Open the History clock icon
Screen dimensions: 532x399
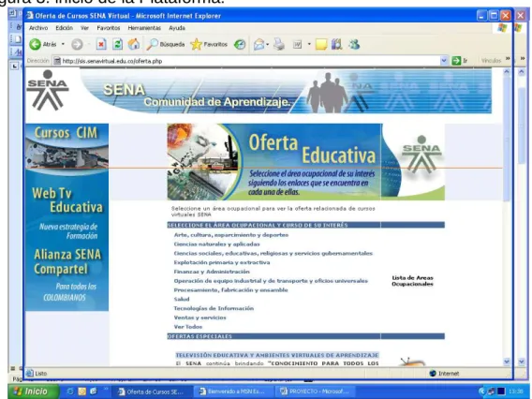240,44
